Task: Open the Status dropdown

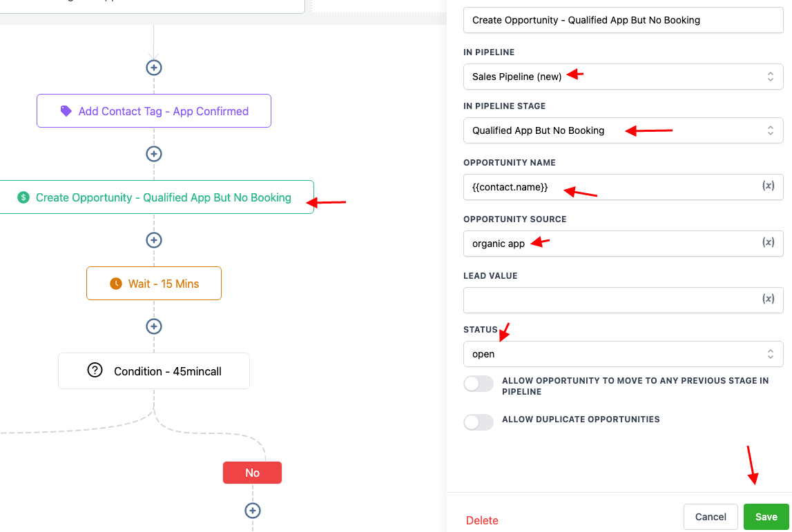Action: 622,353
